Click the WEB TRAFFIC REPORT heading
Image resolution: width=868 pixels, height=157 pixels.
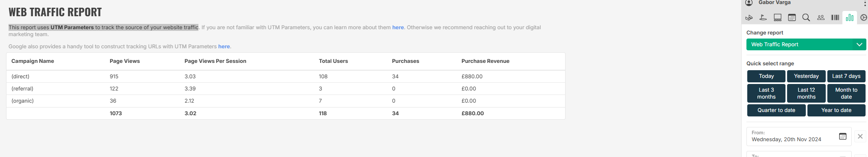[x=55, y=12]
